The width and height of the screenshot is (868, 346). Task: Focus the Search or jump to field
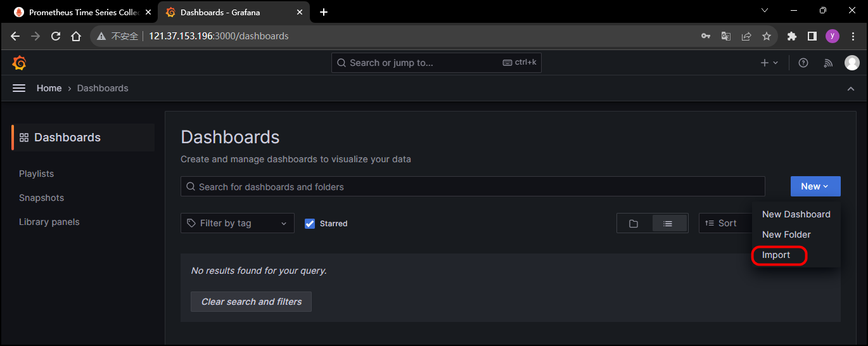[437, 63]
